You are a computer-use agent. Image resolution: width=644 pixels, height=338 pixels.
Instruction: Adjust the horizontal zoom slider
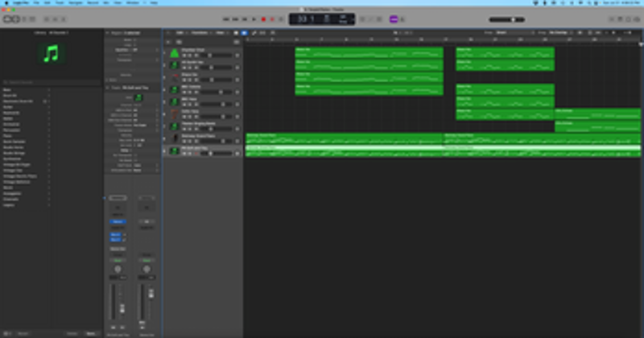[627, 32]
